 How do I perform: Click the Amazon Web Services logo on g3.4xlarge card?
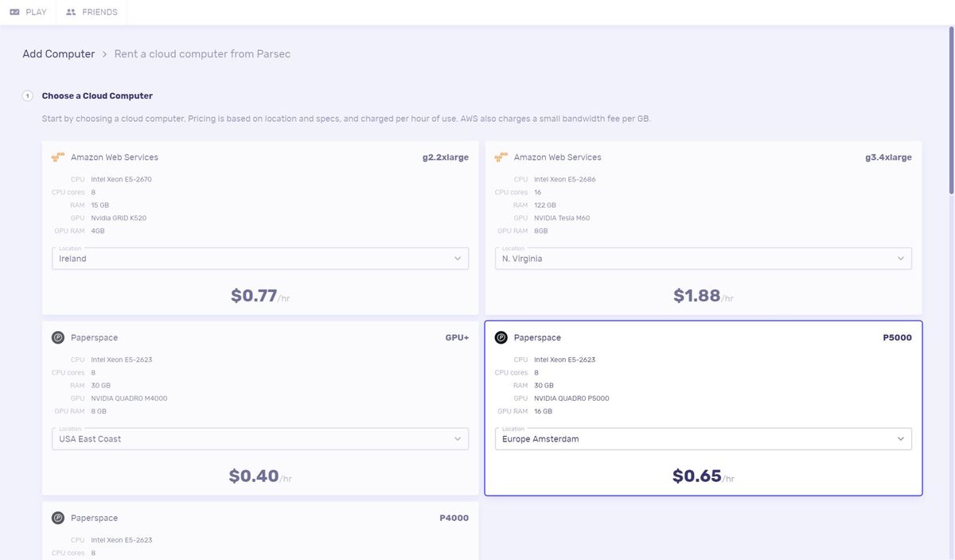[501, 157]
